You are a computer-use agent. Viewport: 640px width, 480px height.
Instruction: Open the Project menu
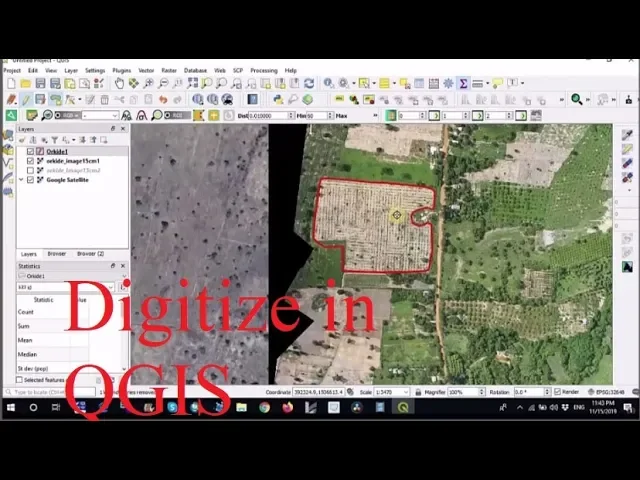pyautogui.click(x=12, y=71)
